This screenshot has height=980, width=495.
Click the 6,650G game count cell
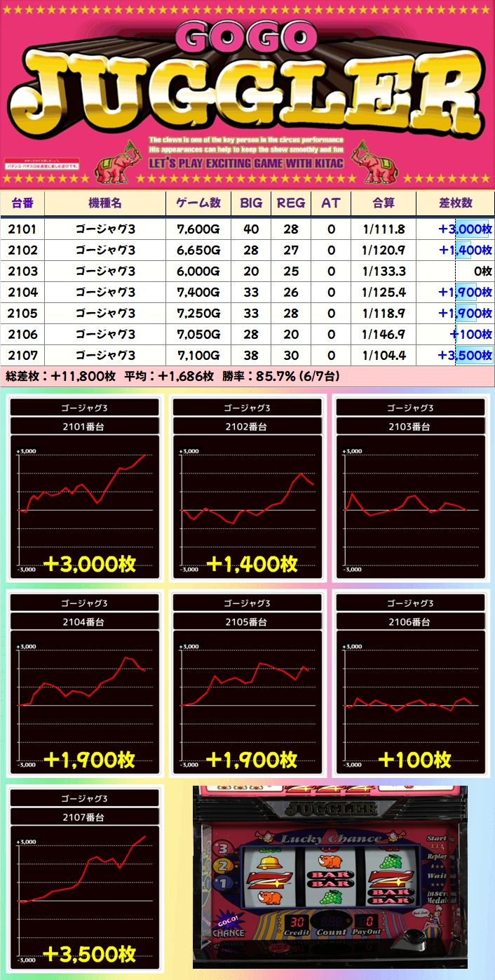(198, 250)
